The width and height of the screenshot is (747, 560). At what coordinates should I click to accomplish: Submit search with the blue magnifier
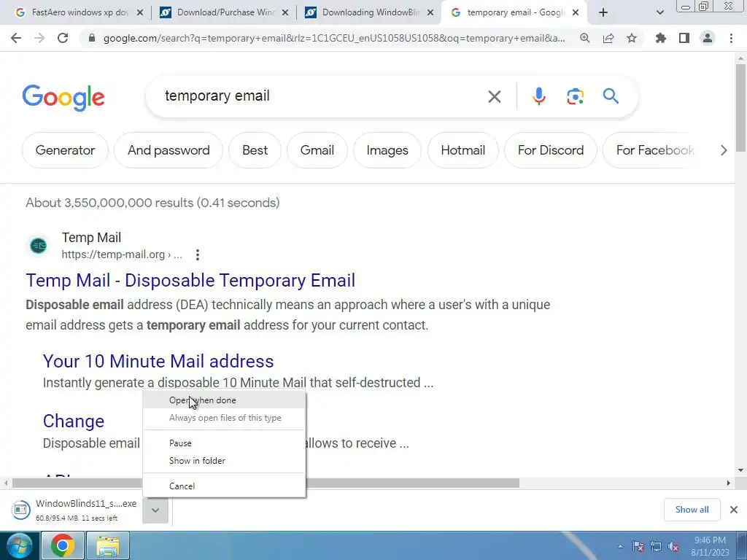point(611,96)
